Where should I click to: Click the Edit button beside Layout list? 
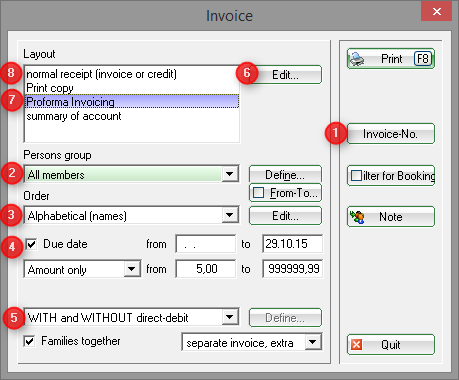pos(285,75)
